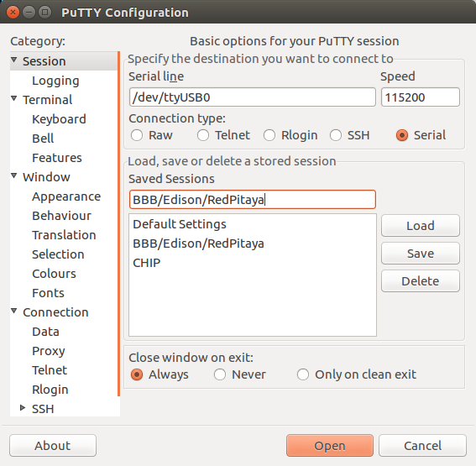Collapse the Connection tree triangle
Screen dimensions: 476x466
(x=14, y=311)
